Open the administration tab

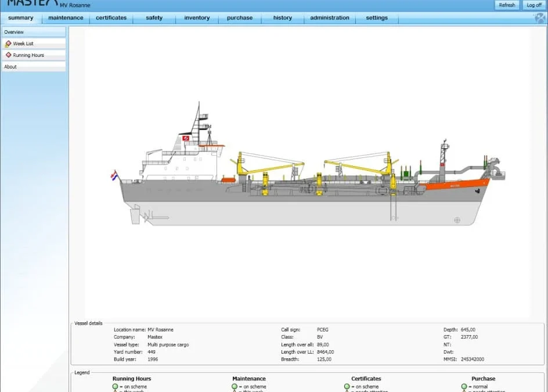[330, 18]
